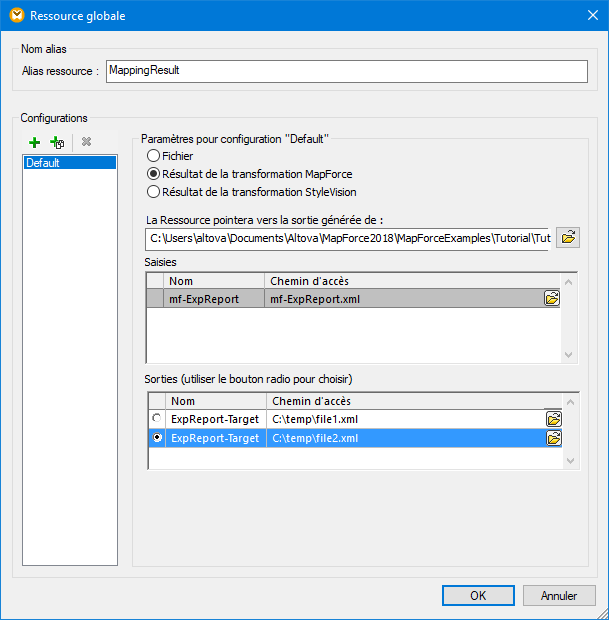Click the Altova app icon in title bar

pyautogui.click(x=15, y=15)
